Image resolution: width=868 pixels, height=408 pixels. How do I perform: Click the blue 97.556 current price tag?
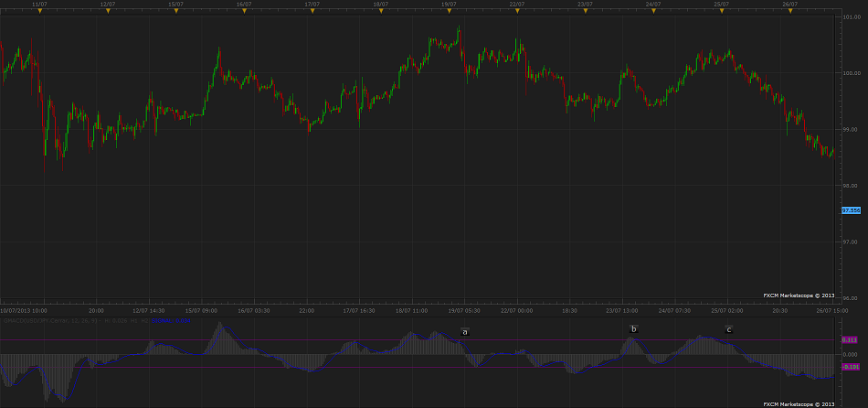point(851,210)
